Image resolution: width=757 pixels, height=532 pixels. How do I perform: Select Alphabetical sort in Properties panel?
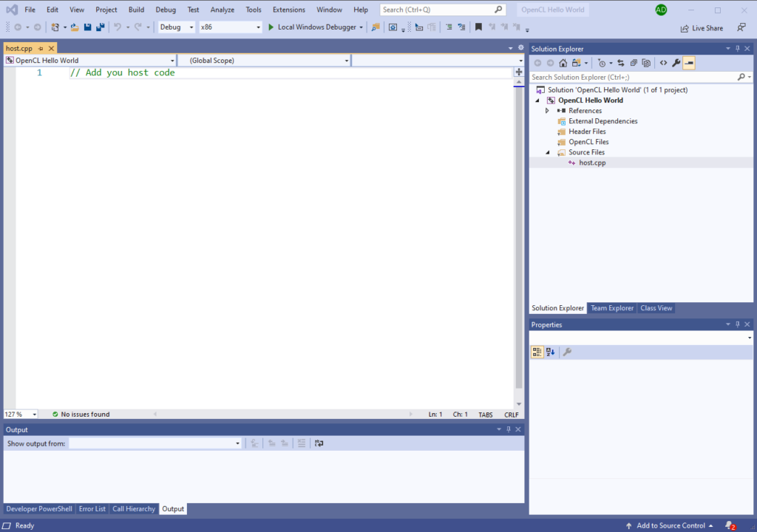point(550,352)
